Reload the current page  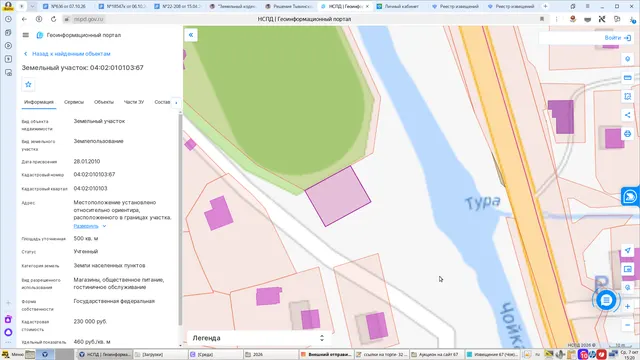click(x=53, y=19)
